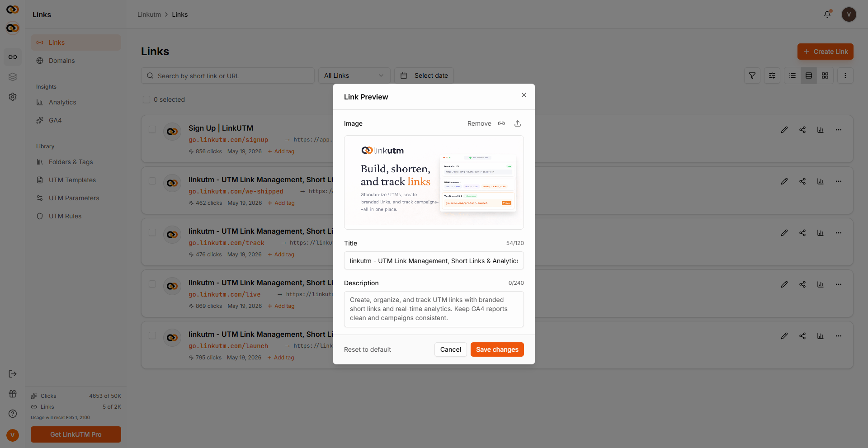Viewport: 868px width, 448px height.
Task: Check the go.linkutm.com/we-shipped row checkbox
Action: (152, 181)
